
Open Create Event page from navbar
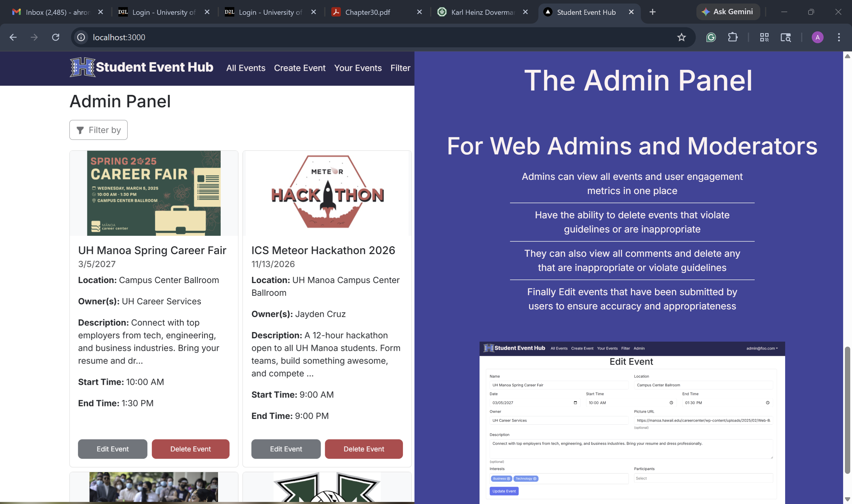click(x=299, y=68)
